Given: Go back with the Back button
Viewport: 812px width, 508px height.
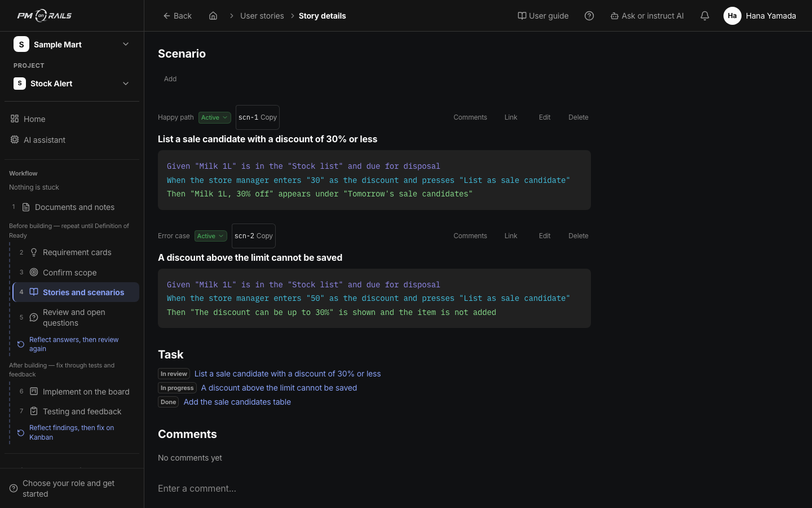Looking at the screenshot, I should pyautogui.click(x=177, y=16).
